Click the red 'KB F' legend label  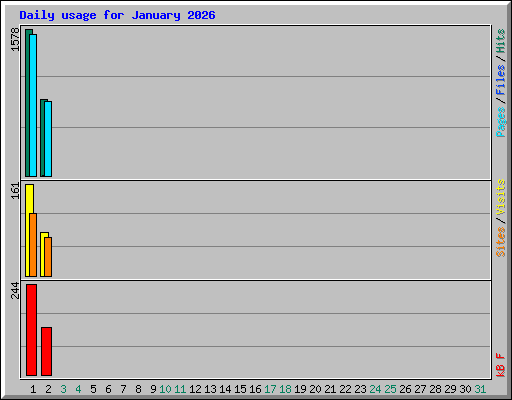click(x=501, y=365)
